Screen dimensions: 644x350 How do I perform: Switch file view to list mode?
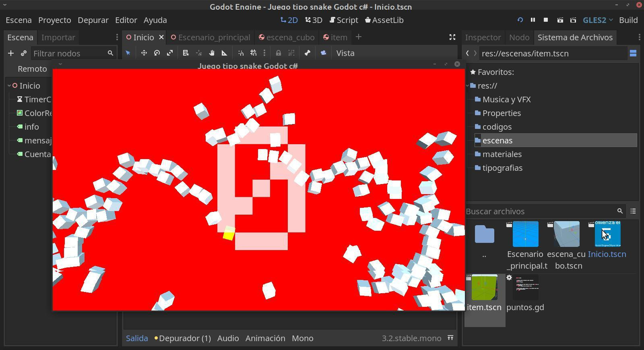(x=633, y=211)
